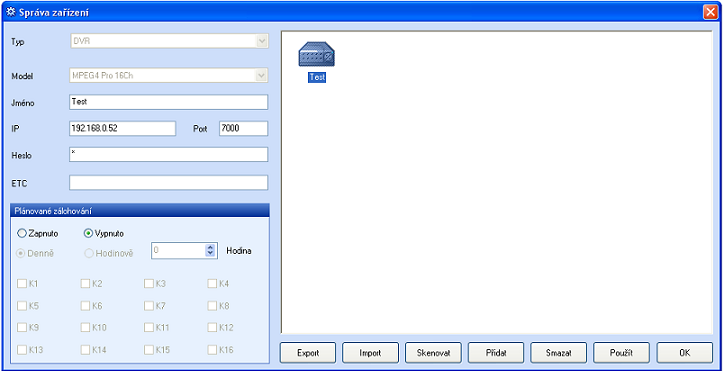Check the K8 channel checkbox
Screen dimensions: 724x371
tap(212, 305)
